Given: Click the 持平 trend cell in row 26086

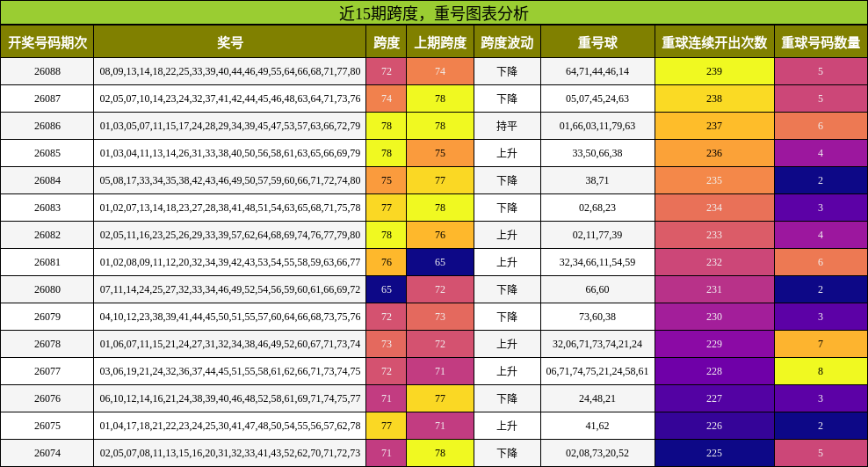Looking at the screenshot, I should point(507,126).
